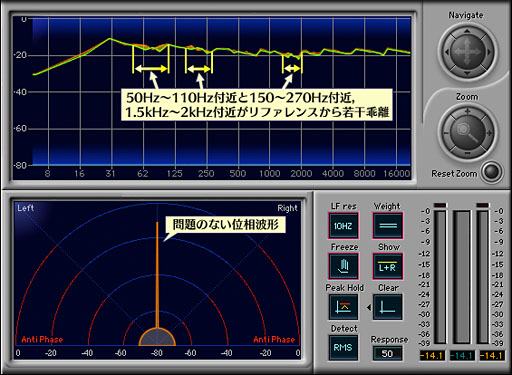The width and height of the screenshot is (512, 375).
Task: Click the Navigate left arrow
Action: [447, 52]
